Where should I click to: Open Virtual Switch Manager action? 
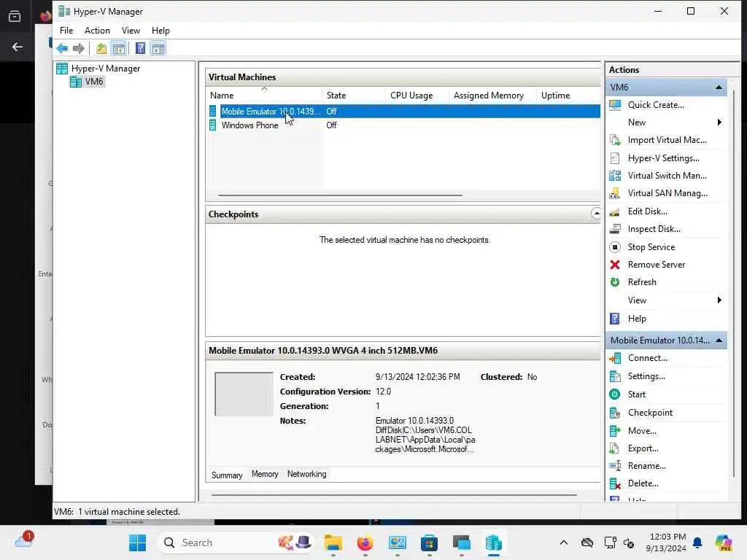(667, 176)
